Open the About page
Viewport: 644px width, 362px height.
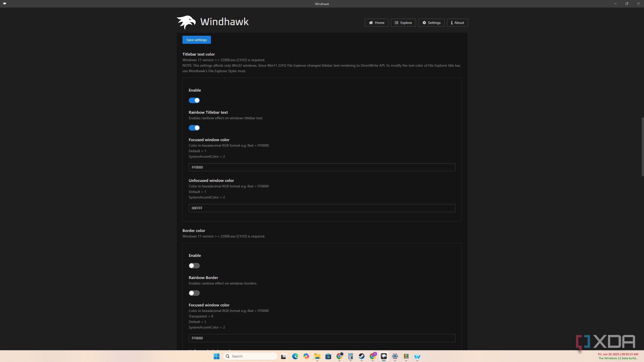pos(458,23)
